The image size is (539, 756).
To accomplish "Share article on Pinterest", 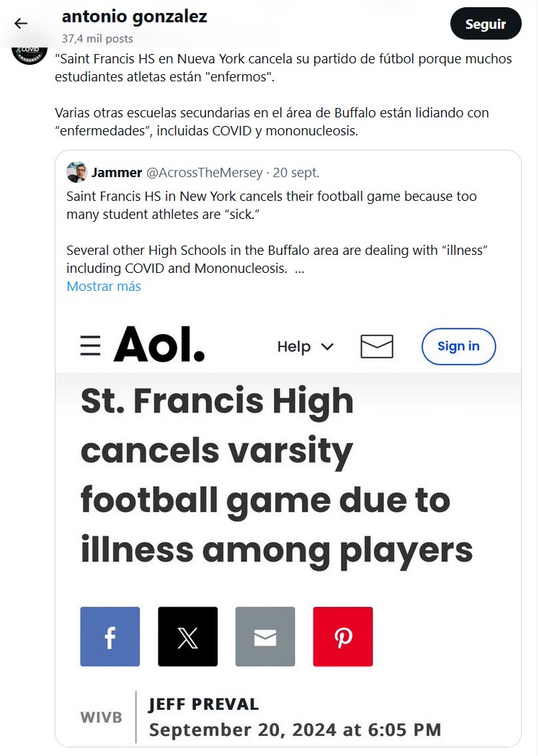I will pos(343,636).
